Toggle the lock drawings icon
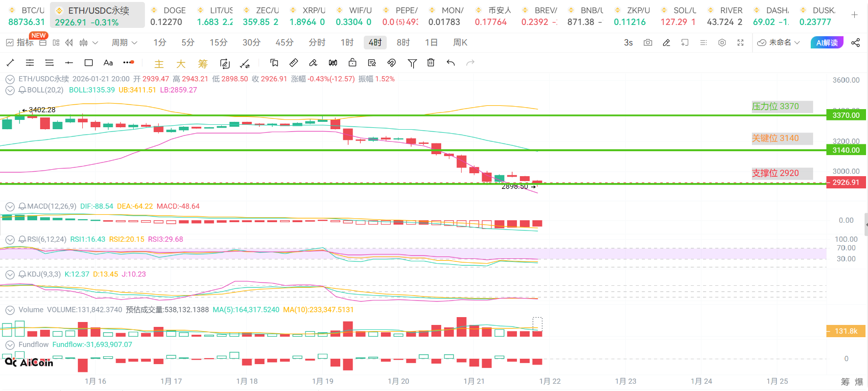The image size is (868, 391). coord(352,63)
